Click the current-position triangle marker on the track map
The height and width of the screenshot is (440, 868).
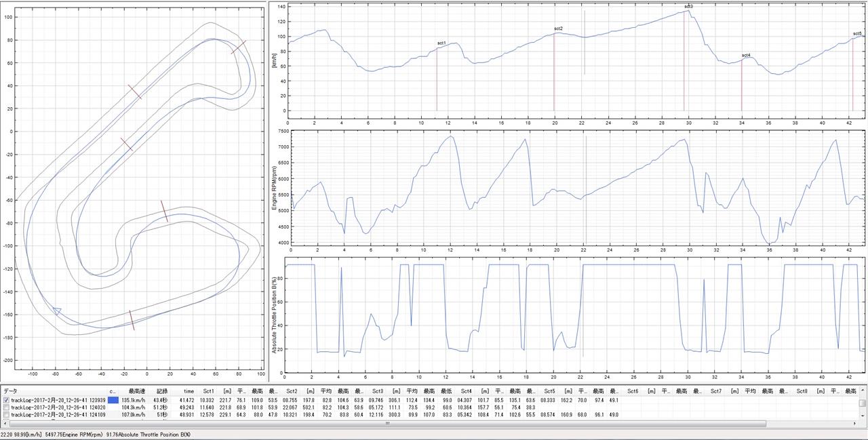(x=56, y=311)
